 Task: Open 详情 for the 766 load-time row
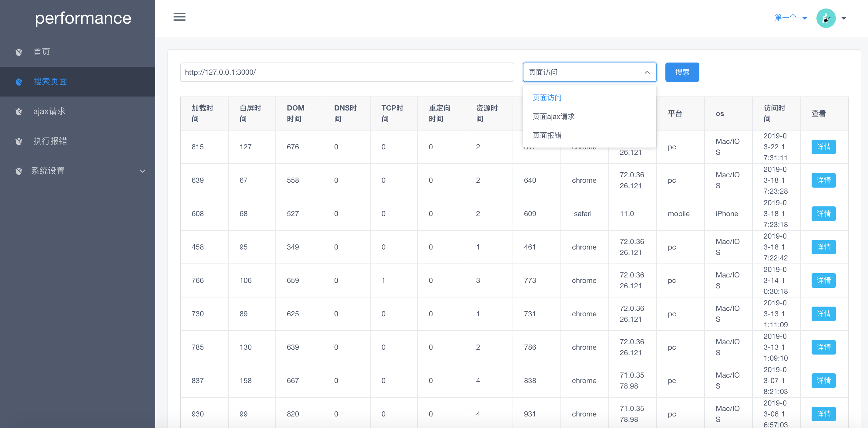click(823, 280)
